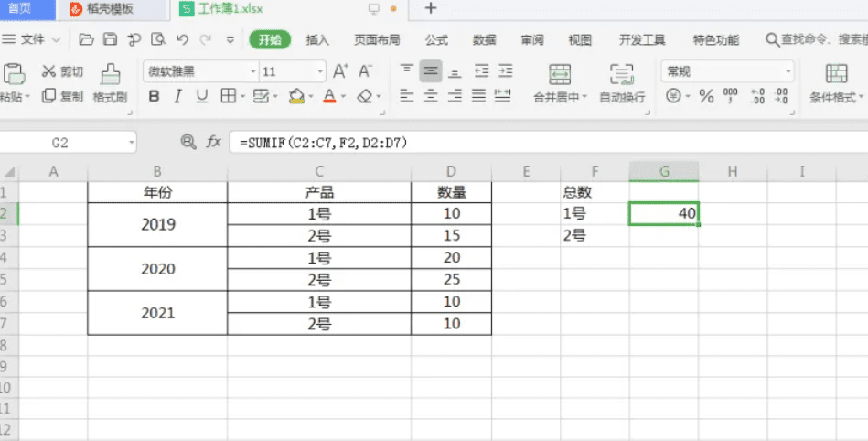Click the fx insert function icon
Image resolution: width=868 pixels, height=441 pixels.
pos(214,143)
